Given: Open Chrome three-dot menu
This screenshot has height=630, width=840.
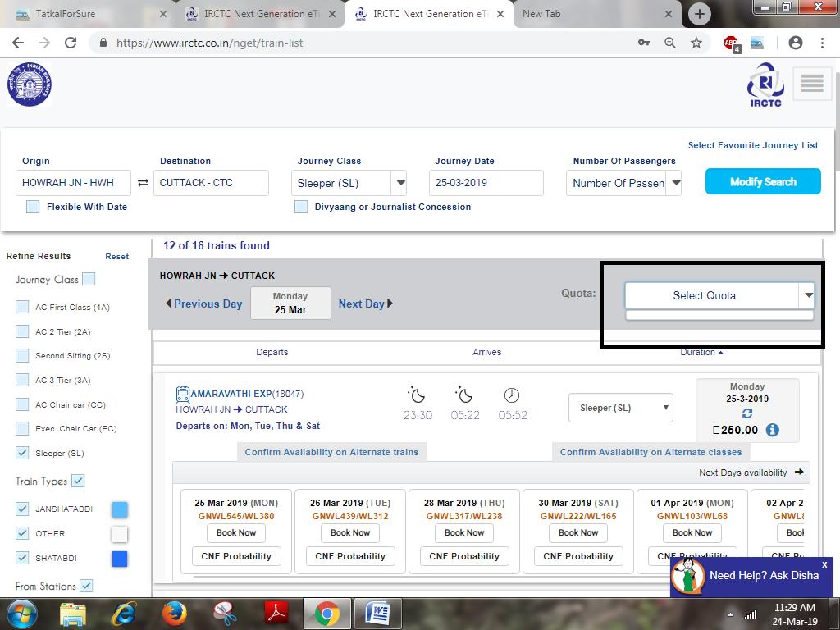Looking at the screenshot, I should click(x=822, y=43).
